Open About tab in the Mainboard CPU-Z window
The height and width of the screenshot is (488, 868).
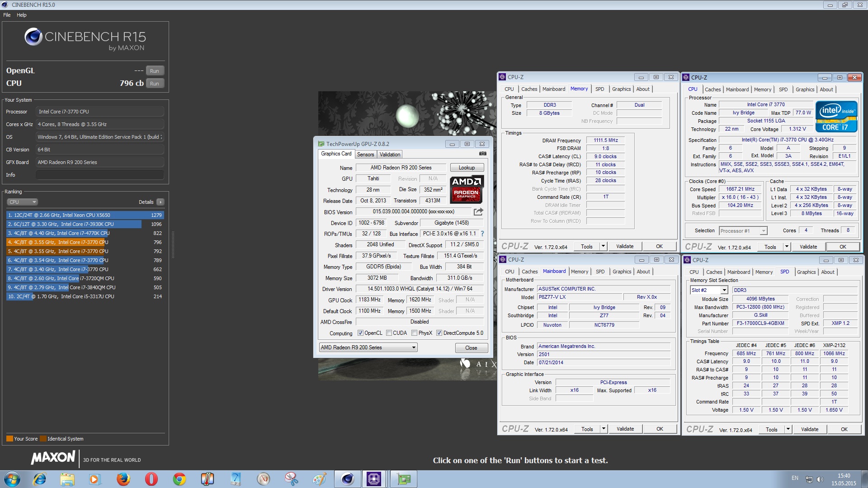pyautogui.click(x=643, y=272)
